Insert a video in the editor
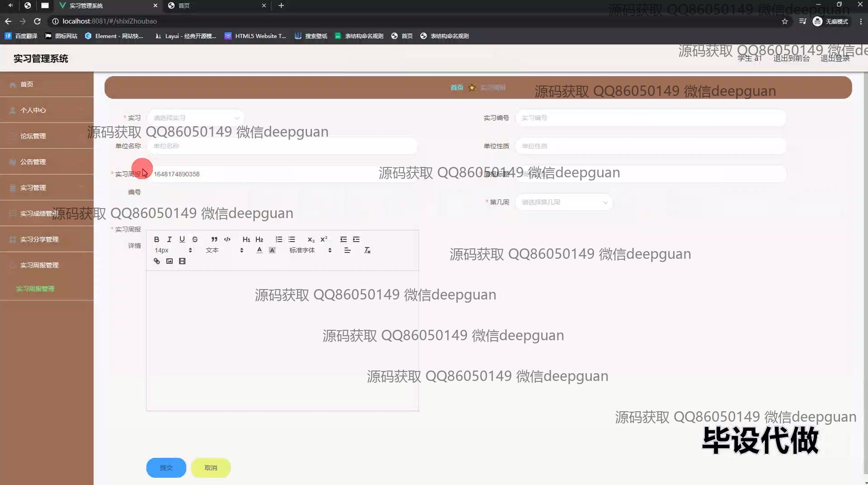This screenshot has height=485, width=868. (182, 261)
